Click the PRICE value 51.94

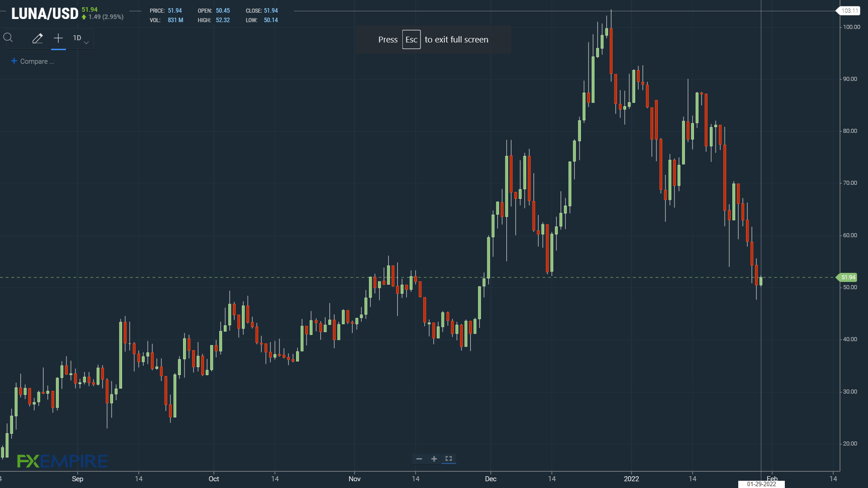coord(175,11)
